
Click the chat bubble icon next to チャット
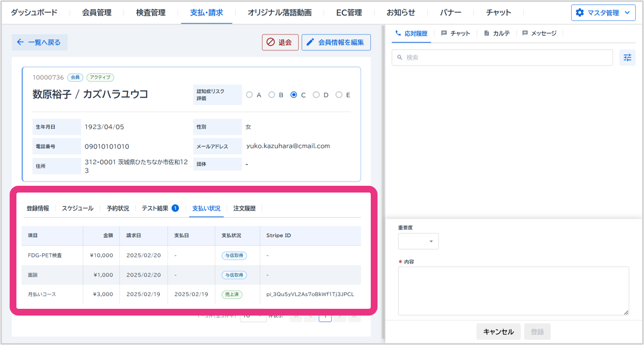point(444,33)
